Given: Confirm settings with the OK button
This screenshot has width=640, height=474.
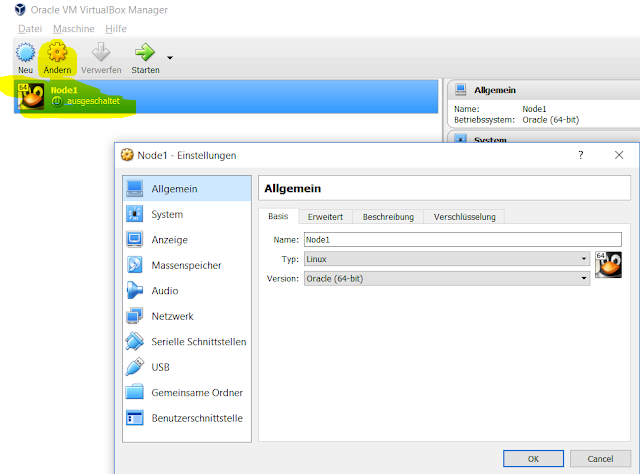Looking at the screenshot, I should (533, 458).
